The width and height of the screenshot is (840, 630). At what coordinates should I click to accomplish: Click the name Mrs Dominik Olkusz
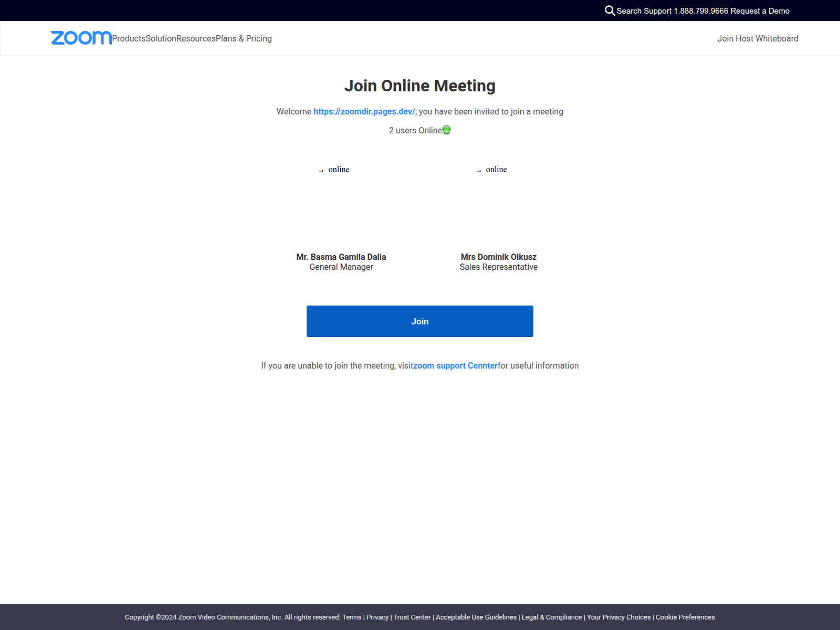[499, 257]
